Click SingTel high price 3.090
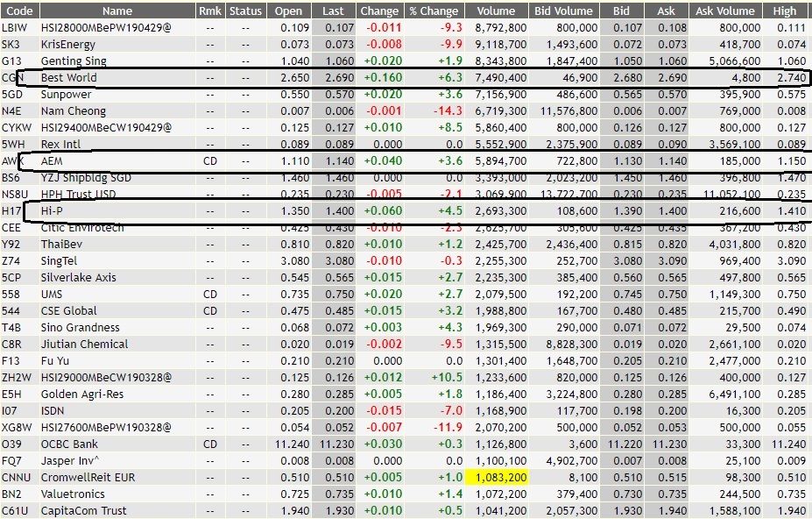 (791, 260)
